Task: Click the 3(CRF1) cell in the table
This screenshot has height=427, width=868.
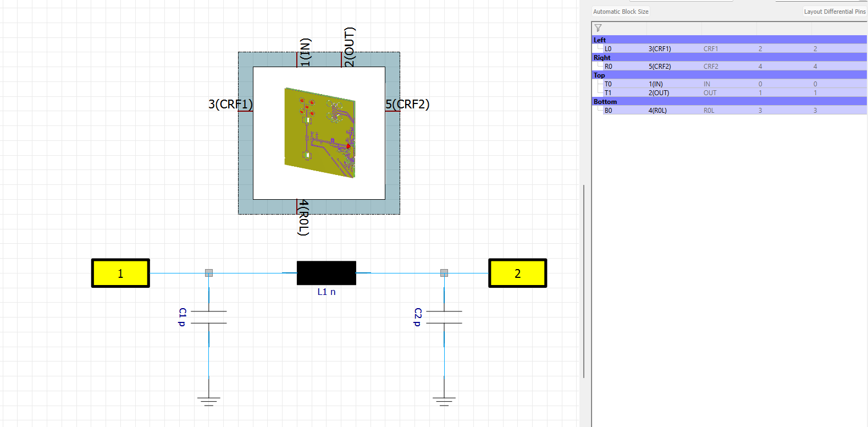Action: pyautogui.click(x=660, y=48)
